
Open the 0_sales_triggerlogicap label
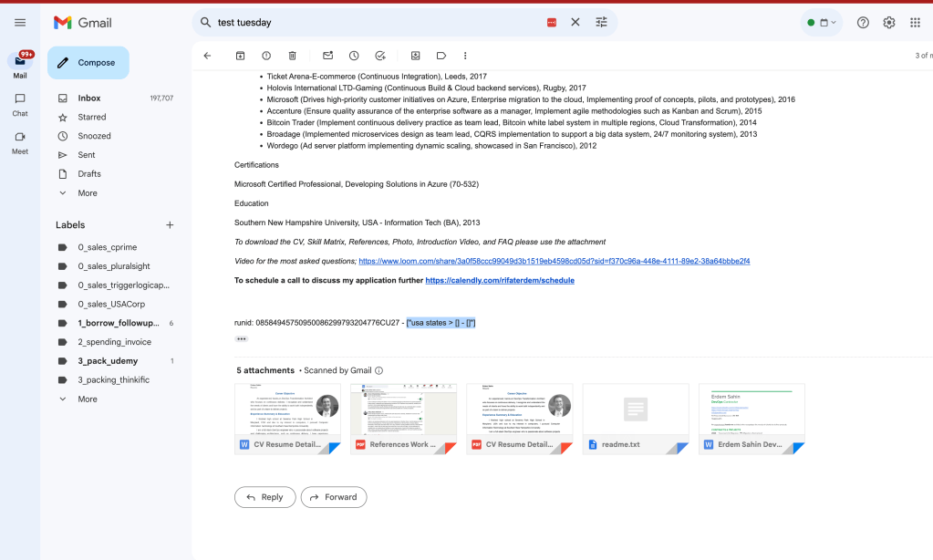click(x=115, y=285)
